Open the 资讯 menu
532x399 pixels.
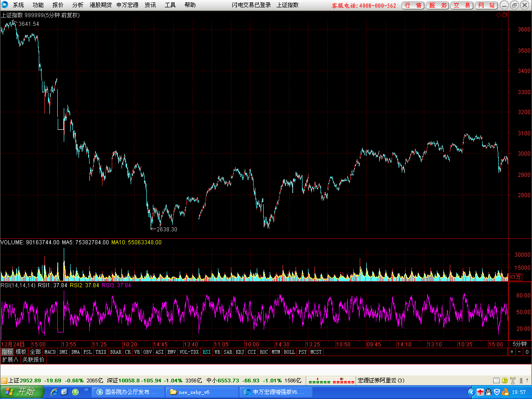coord(150,5)
